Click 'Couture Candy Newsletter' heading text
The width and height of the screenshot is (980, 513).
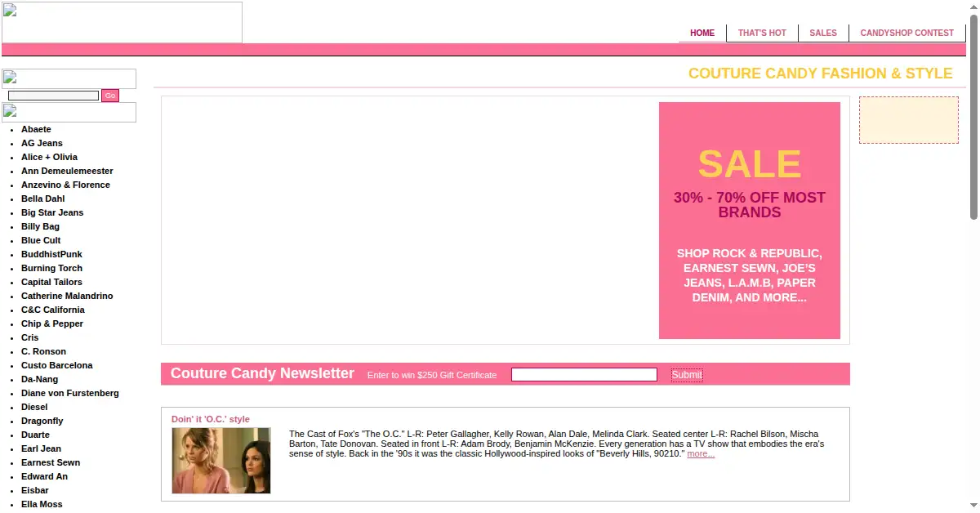[262, 373]
